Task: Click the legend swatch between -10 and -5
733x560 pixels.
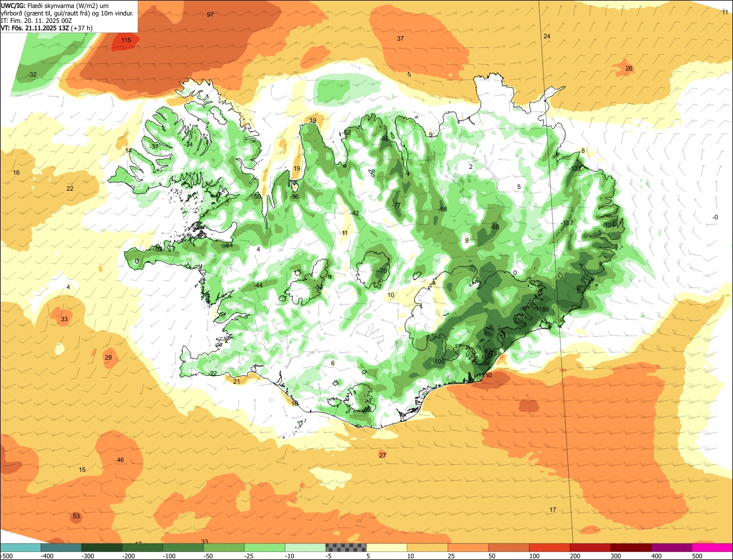Action: click(305, 547)
